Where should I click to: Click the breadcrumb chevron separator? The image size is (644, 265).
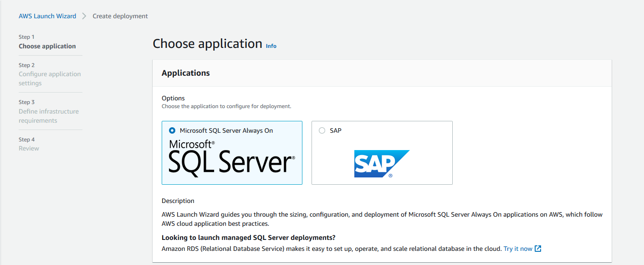84,16
